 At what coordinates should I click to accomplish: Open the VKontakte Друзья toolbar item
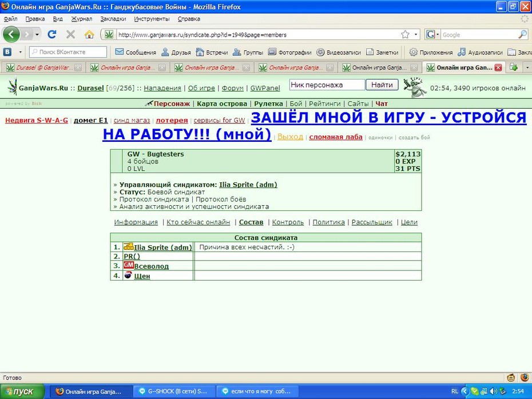[x=176, y=52]
